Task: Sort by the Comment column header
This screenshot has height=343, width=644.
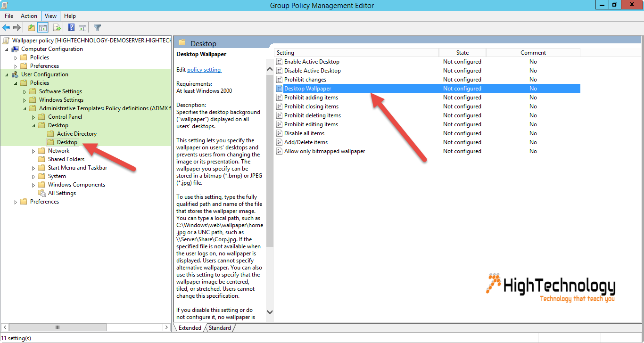Action: (x=533, y=53)
